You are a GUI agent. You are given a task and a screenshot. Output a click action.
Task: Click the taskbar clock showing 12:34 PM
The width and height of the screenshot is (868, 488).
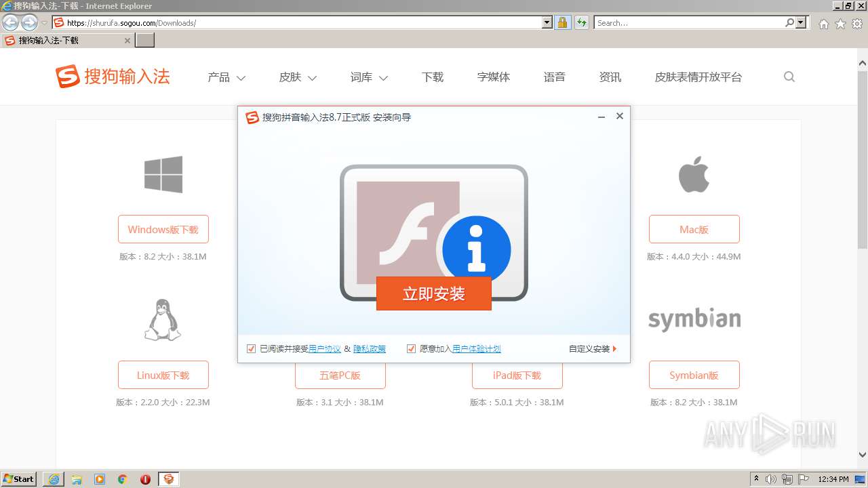pos(833,479)
